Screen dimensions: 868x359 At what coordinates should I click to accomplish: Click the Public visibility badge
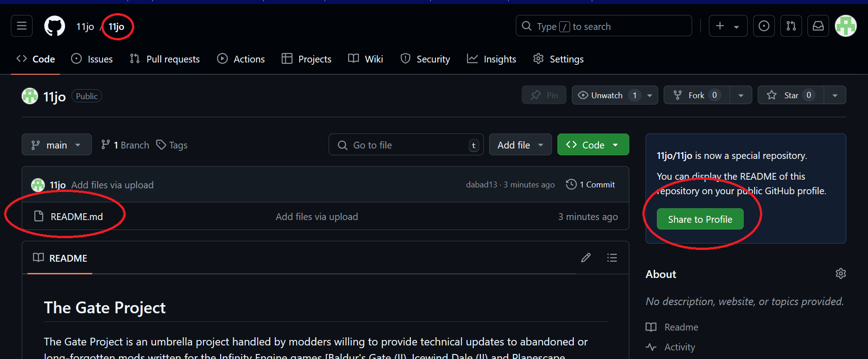point(87,96)
